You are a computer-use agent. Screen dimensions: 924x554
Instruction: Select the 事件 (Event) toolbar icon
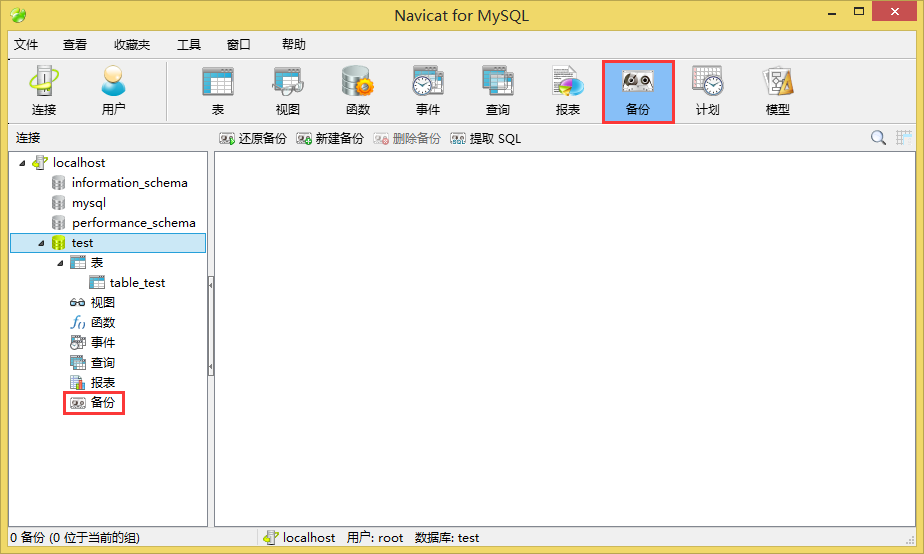[428, 91]
